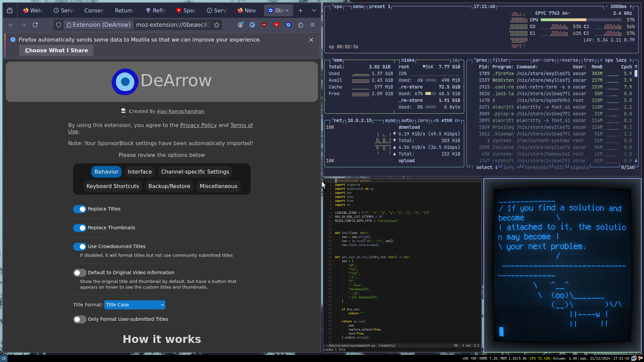
Task: Open a new Firefox tab
Action: click(x=301, y=10)
